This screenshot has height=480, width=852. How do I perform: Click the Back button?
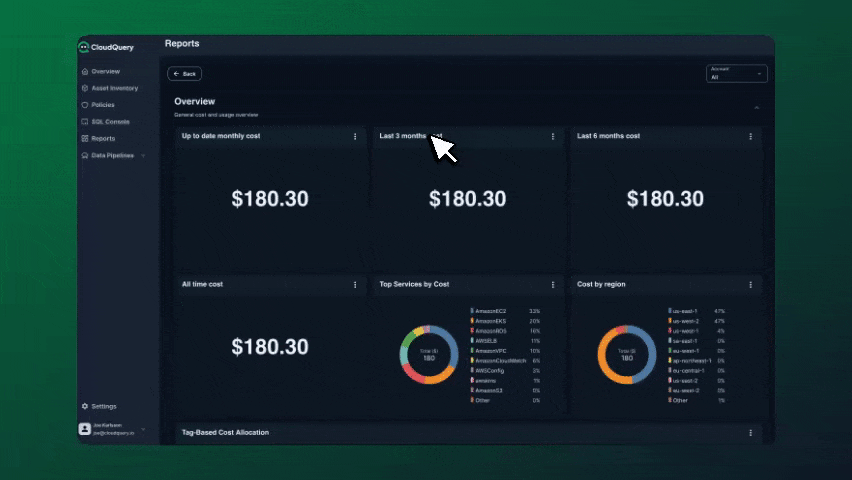point(185,74)
